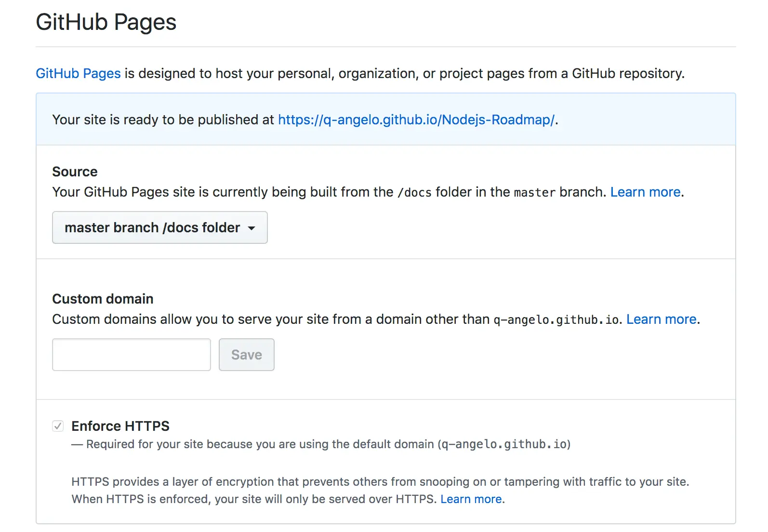Screen dimensions: 768x532
Task: Click the Custom domain section heading
Action: click(103, 299)
